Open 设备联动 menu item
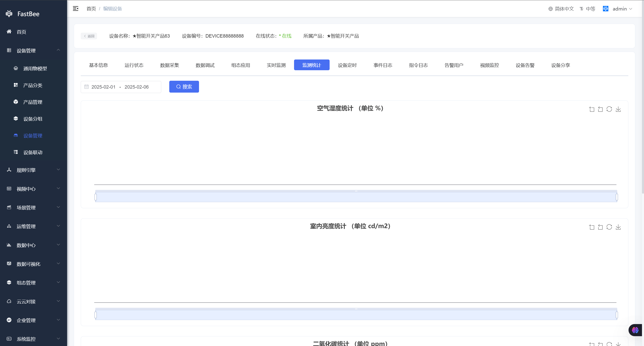This screenshot has width=644, height=346. pos(34,152)
